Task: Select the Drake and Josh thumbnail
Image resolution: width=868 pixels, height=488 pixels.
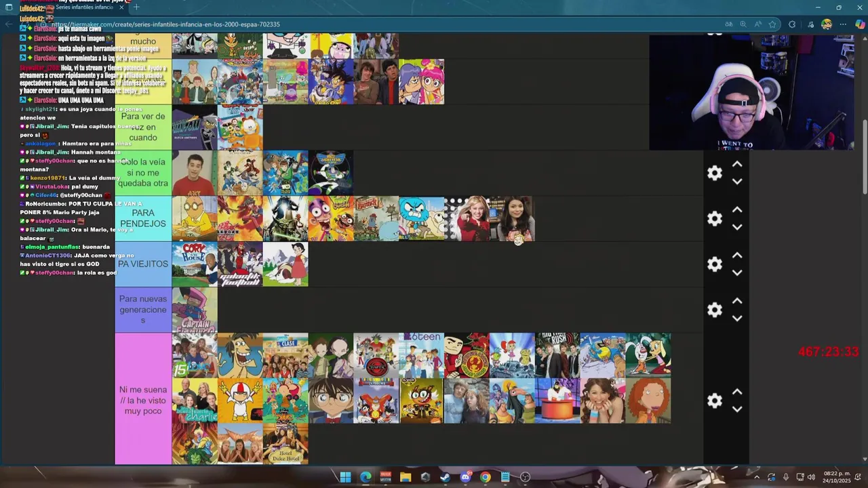Action: (x=376, y=82)
